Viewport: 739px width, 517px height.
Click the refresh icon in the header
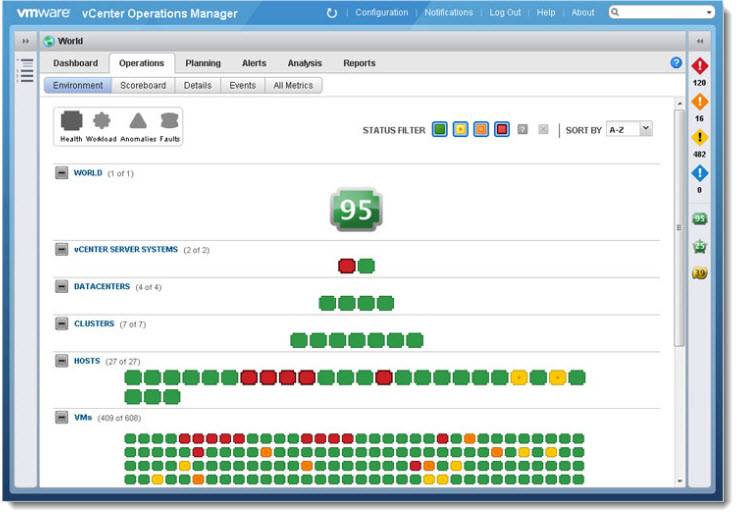tap(332, 13)
